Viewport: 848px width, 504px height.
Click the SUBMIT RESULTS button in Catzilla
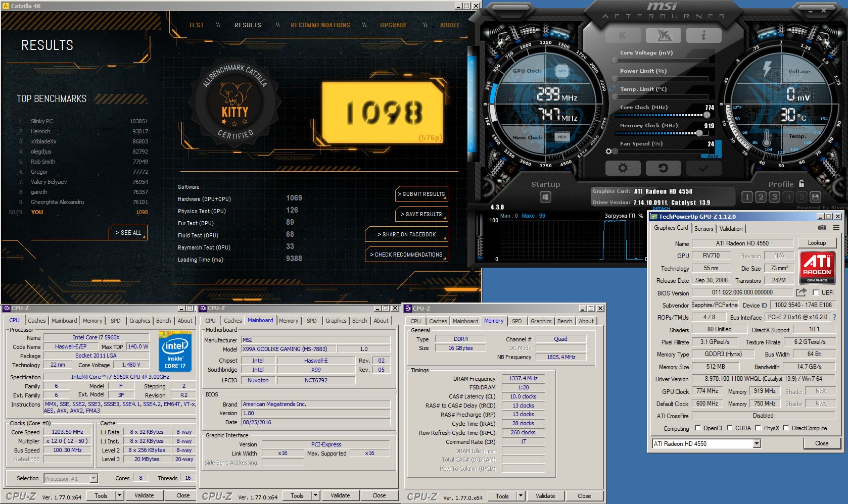421,194
